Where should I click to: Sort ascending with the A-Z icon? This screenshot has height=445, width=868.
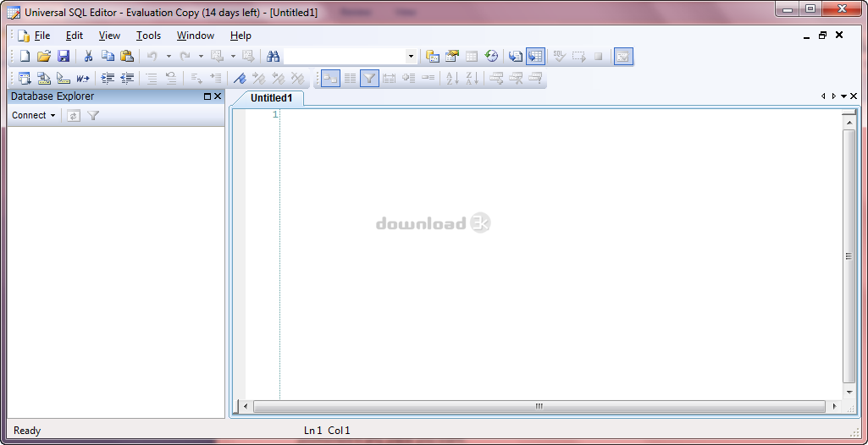pos(453,79)
